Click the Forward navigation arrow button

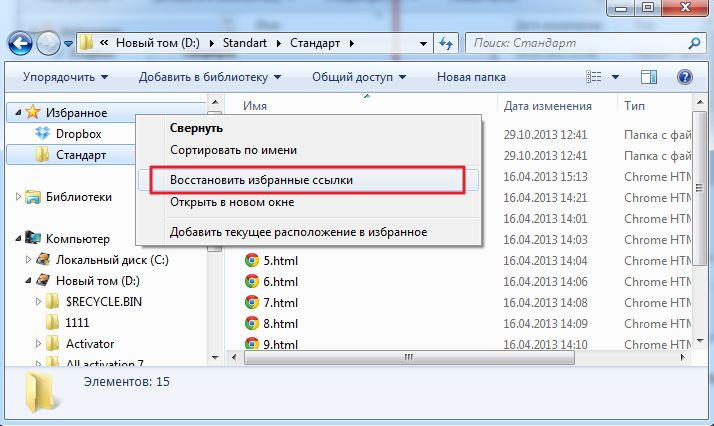(48, 43)
